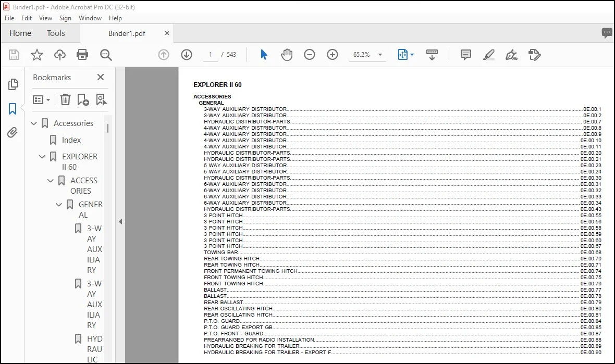
Task: Close the Bookmarks panel
Action: (101, 77)
